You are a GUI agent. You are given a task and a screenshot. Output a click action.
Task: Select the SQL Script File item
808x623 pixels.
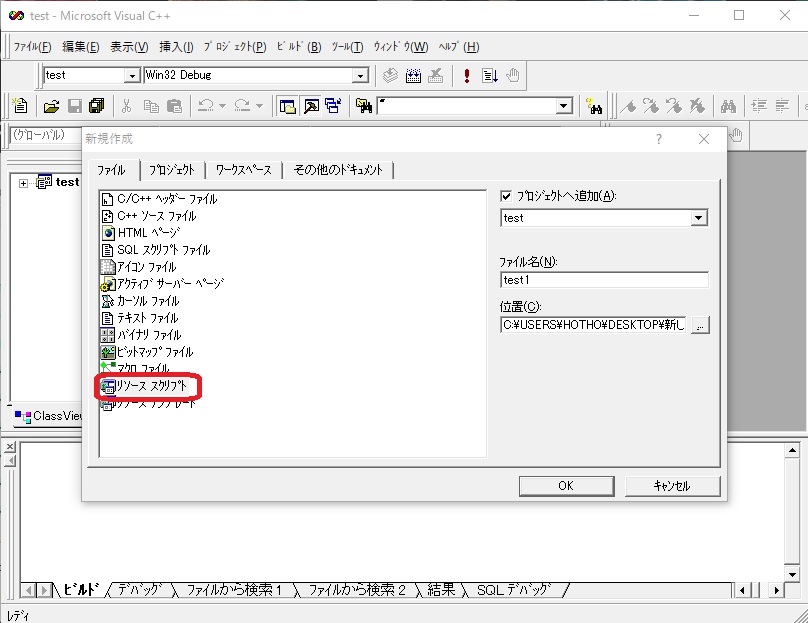(156, 250)
